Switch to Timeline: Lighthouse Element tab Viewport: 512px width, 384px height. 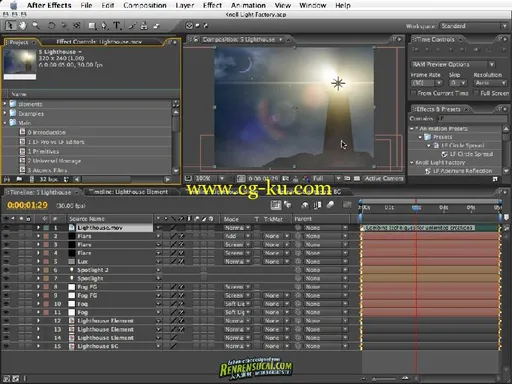(x=128, y=192)
